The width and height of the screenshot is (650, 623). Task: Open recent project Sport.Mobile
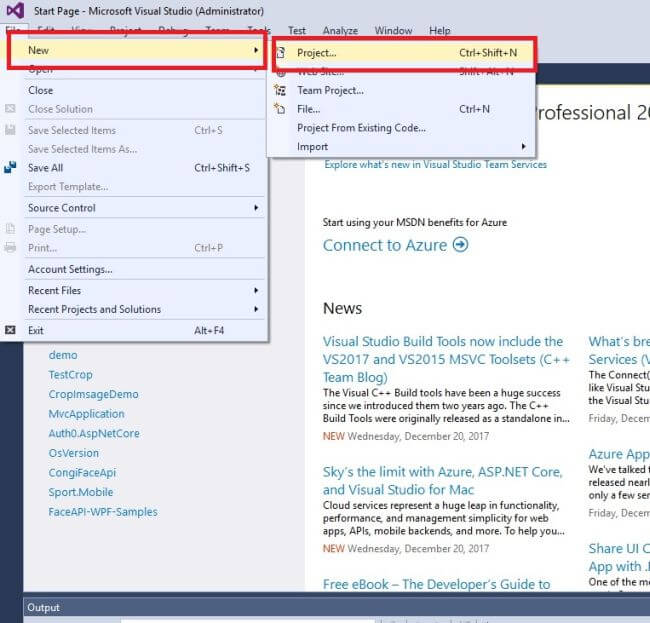(80, 492)
